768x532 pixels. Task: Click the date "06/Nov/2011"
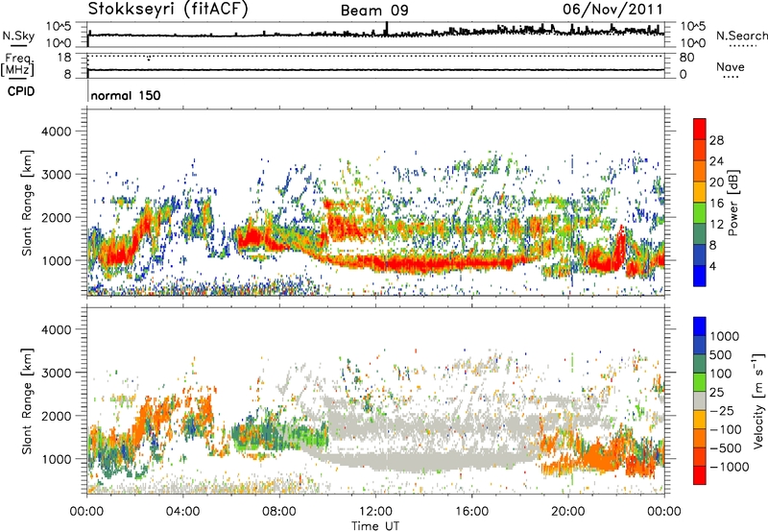click(x=612, y=9)
